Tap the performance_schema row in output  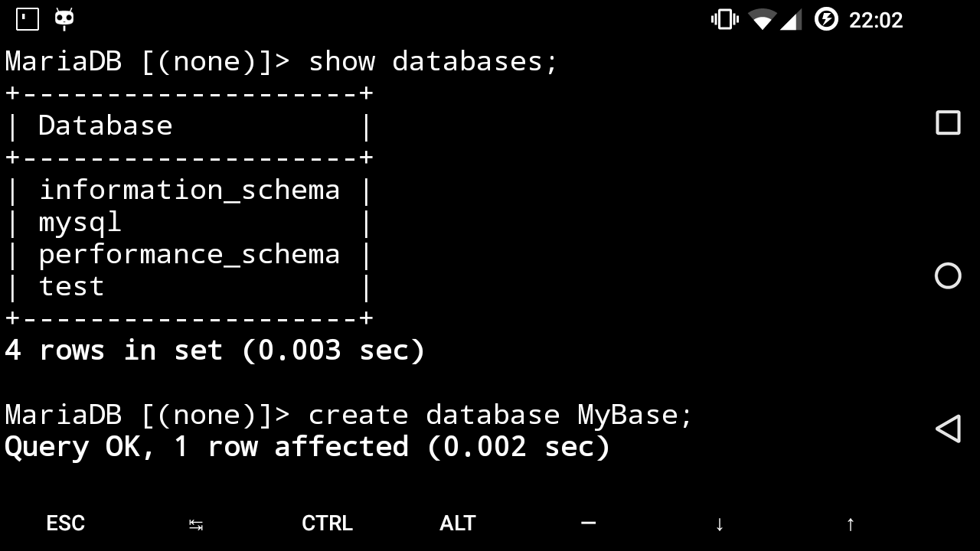(x=189, y=254)
